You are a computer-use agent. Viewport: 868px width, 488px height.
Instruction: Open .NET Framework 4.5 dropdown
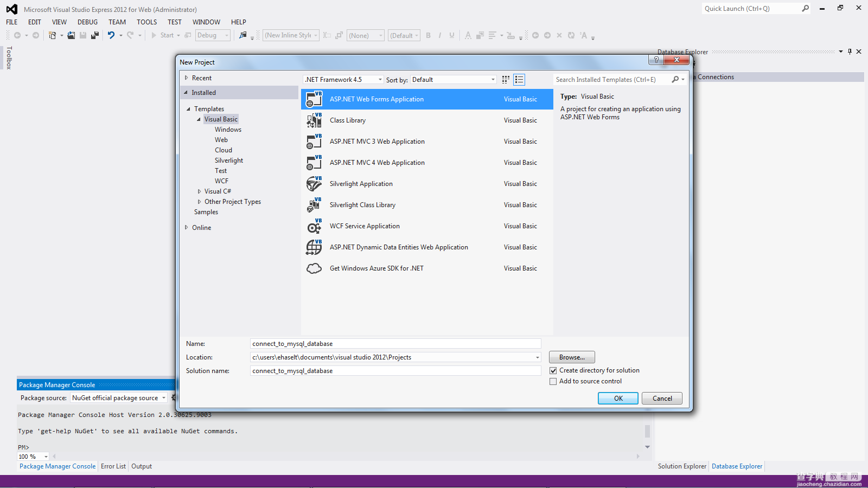click(343, 80)
